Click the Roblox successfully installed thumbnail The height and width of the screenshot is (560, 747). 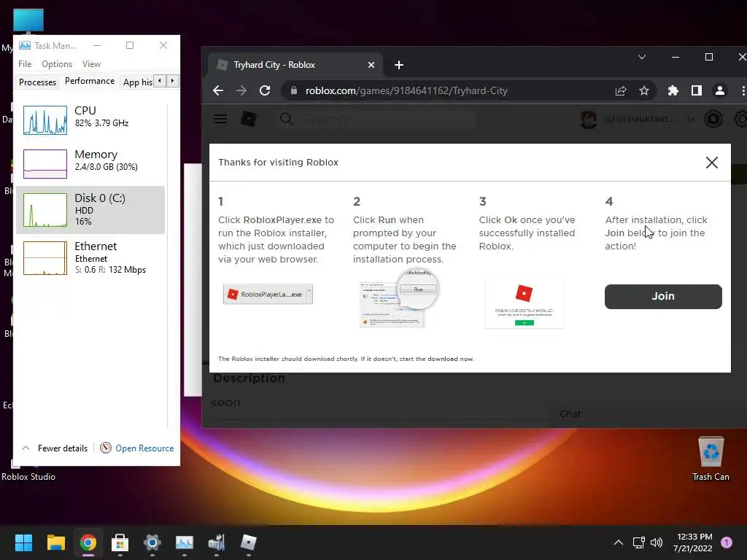[524, 303]
